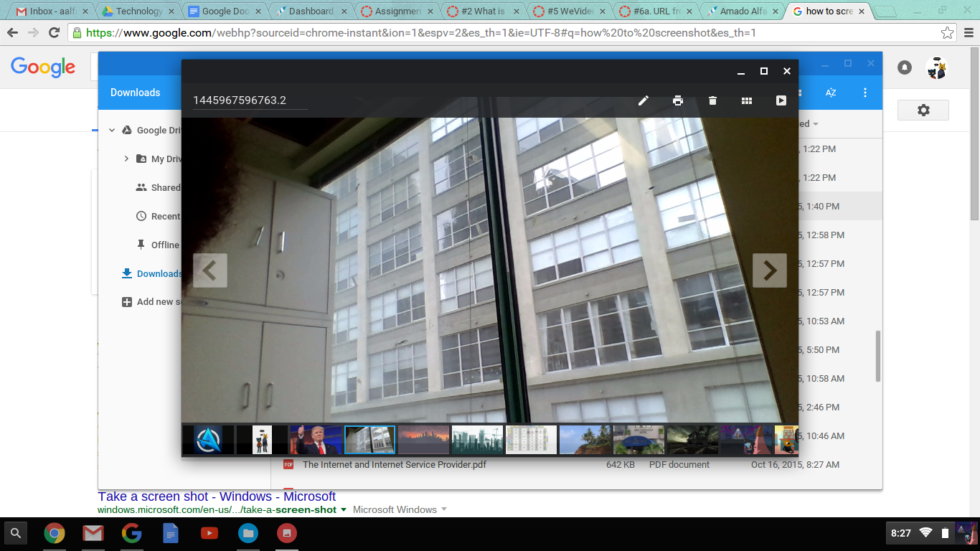Switch to the Inbox Gmail tab

tap(50, 11)
